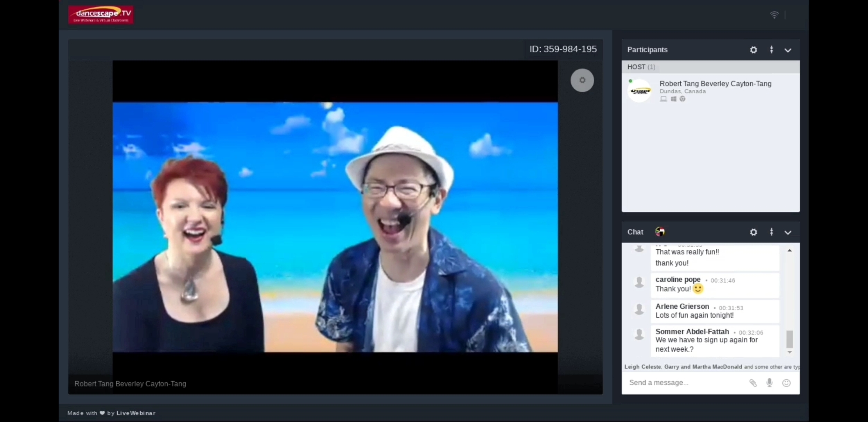
Task: Click Chat panel resize arrows icon
Action: (771, 232)
